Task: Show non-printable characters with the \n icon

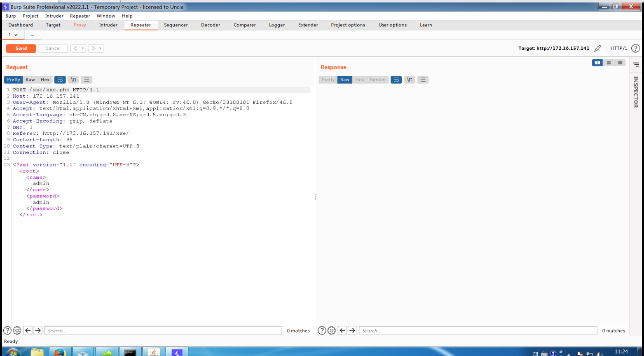Action: click(73, 80)
